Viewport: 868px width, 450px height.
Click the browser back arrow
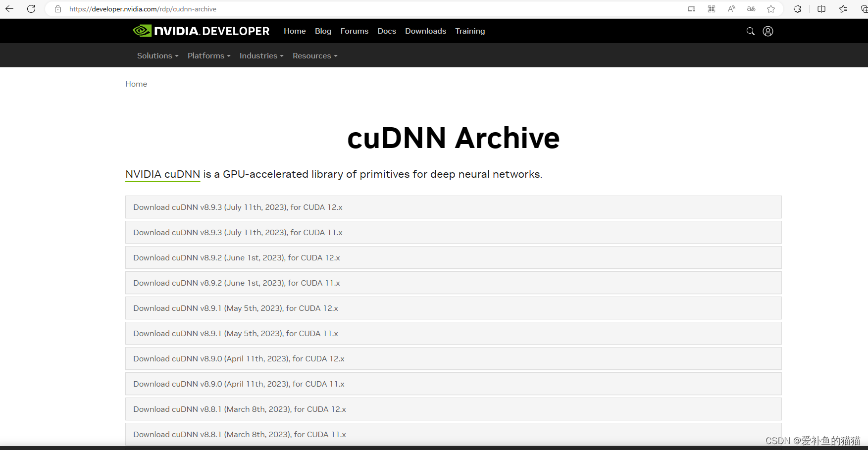9,9
